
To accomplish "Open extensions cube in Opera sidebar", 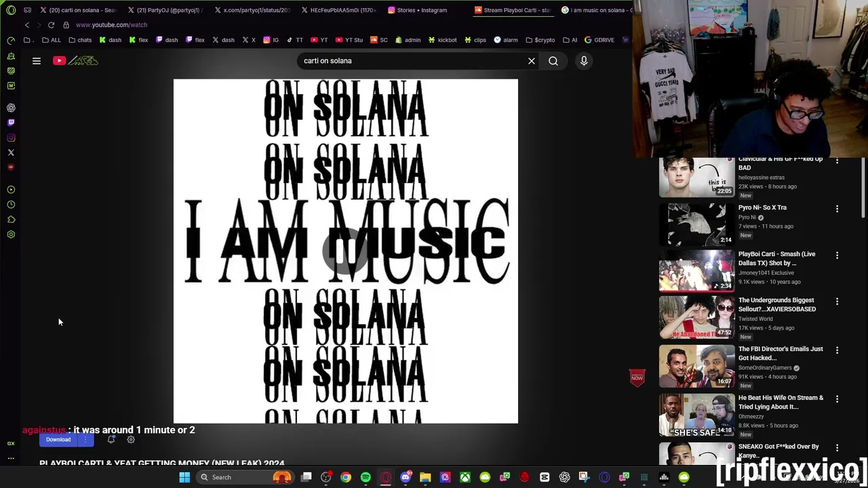I will [11, 220].
